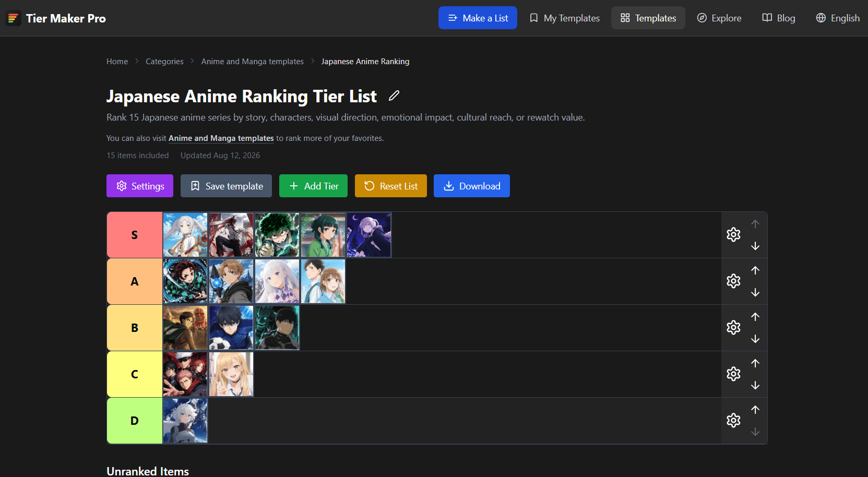Viewport: 868px width, 477px height.
Task: Select the purple night-sky thumbnail in tier S
Action: pyautogui.click(x=369, y=235)
